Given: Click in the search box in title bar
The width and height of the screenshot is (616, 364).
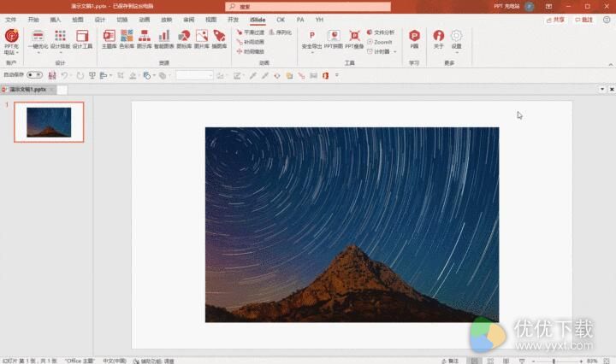Looking at the screenshot, I should pos(308,7).
